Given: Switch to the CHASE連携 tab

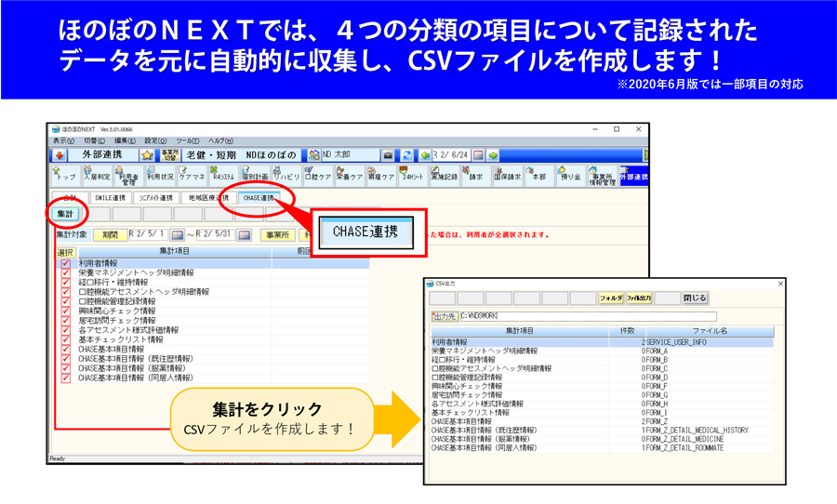Looking at the screenshot, I should pos(259,198).
